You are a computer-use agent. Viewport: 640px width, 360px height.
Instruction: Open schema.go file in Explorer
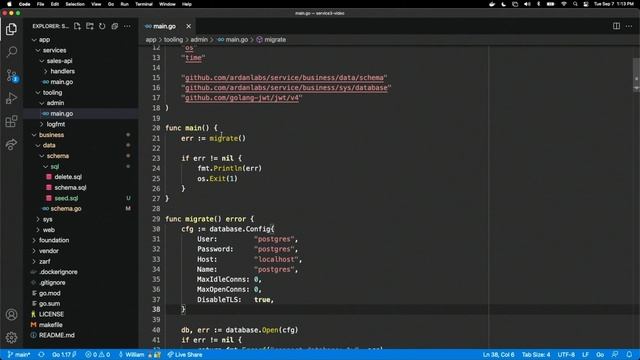coord(66,209)
